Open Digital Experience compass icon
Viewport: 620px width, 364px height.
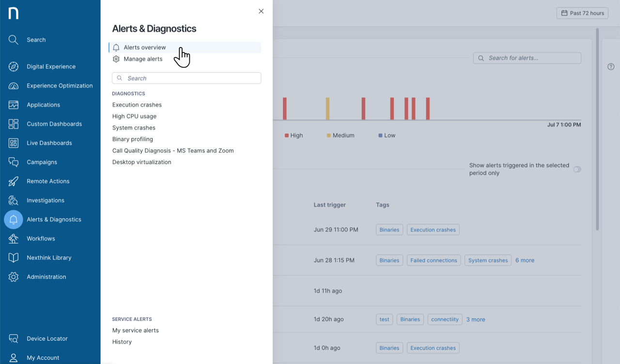[x=14, y=67]
